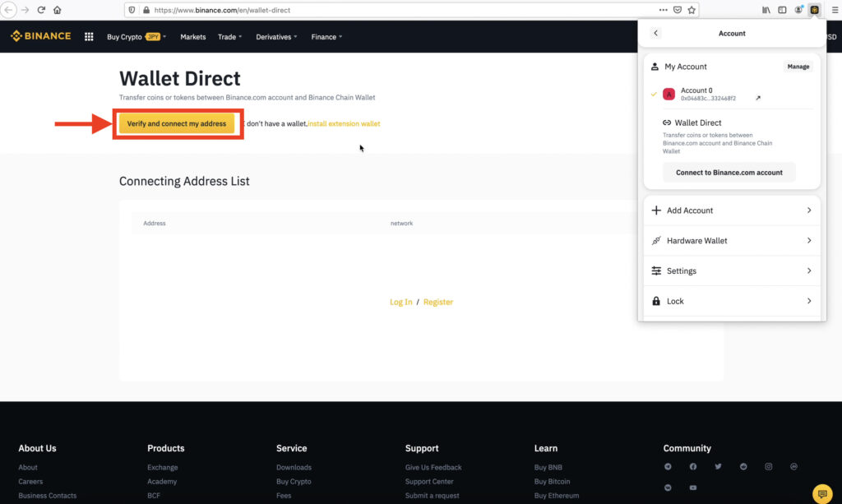The width and height of the screenshot is (842, 504).
Task: Go to browser home icon
Action: pyautogui.click(x=58, y=10)
